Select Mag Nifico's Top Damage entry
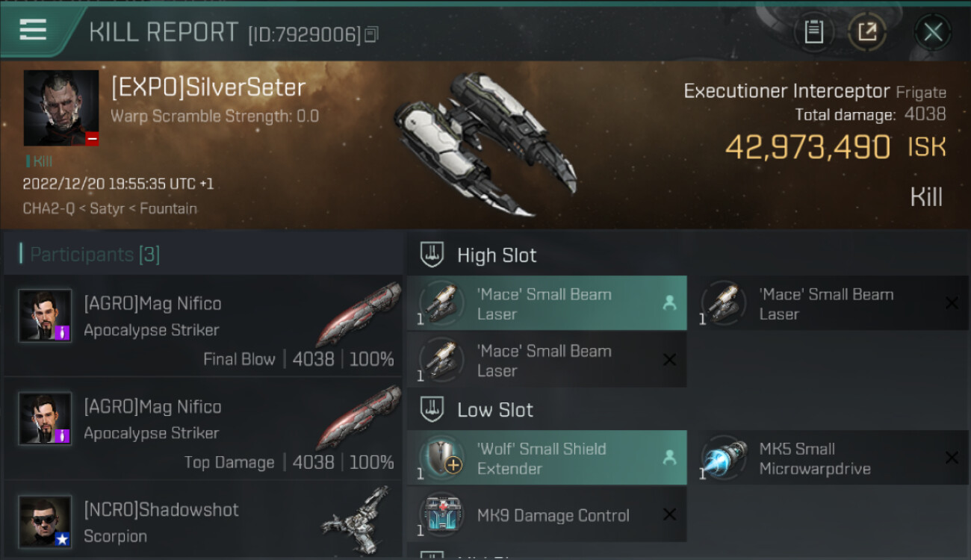This screenshot has height=560, width=971. [x=203, y=429]
